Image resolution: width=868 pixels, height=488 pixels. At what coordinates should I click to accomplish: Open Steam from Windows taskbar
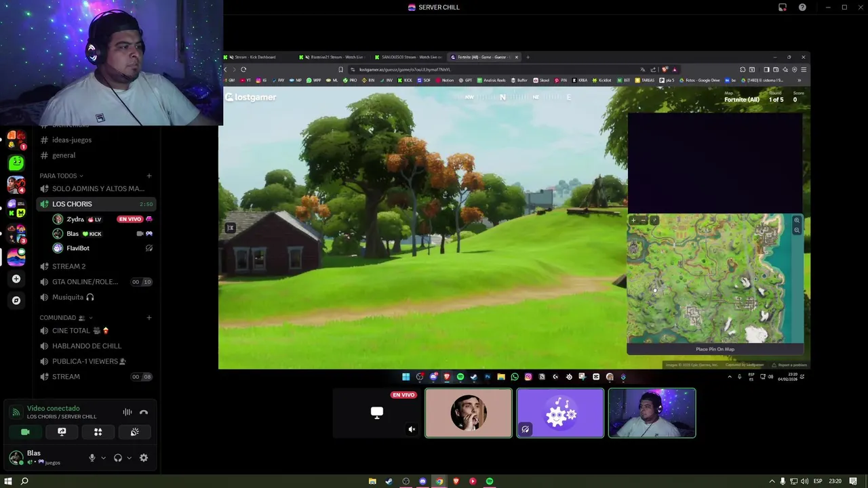(x=389, y=481)
